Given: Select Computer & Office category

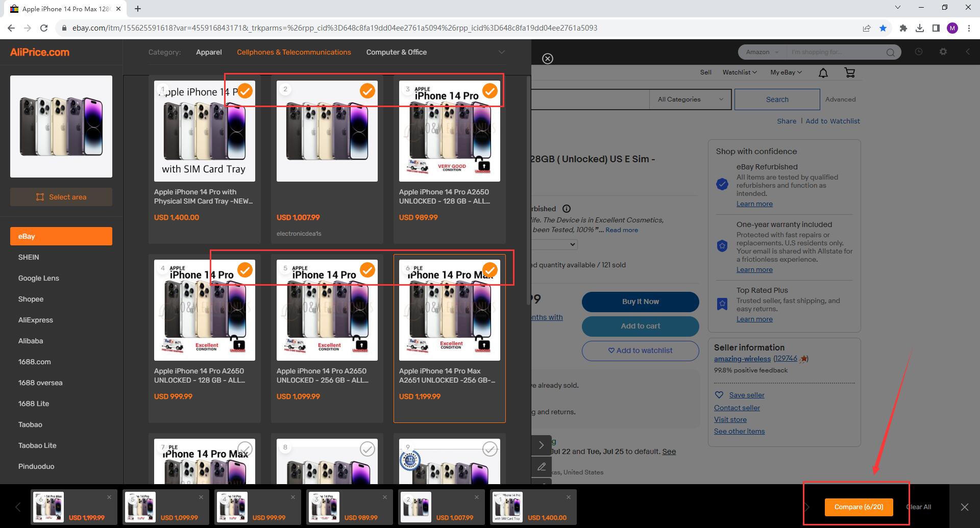Looking at the screenshot, I should [x=397, y=52].
